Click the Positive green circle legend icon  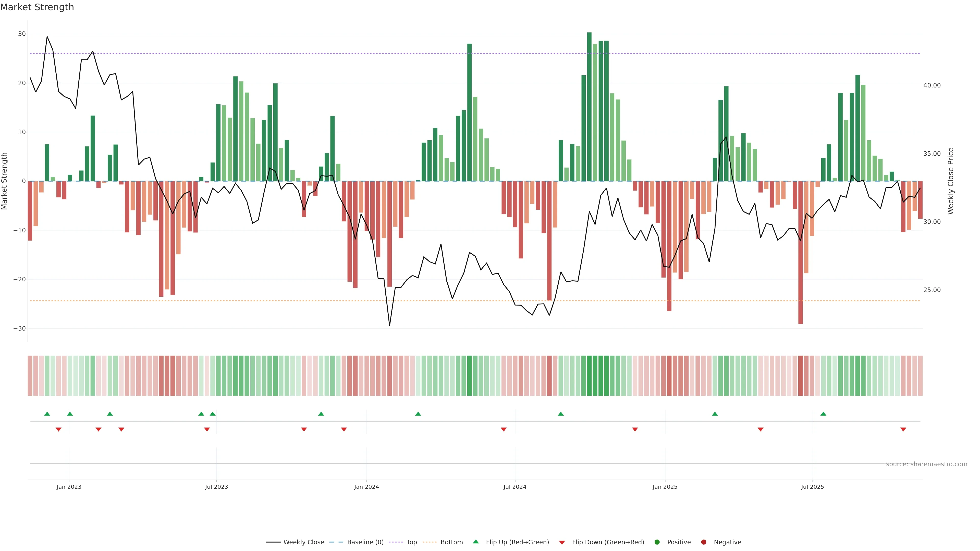point(657,542)
